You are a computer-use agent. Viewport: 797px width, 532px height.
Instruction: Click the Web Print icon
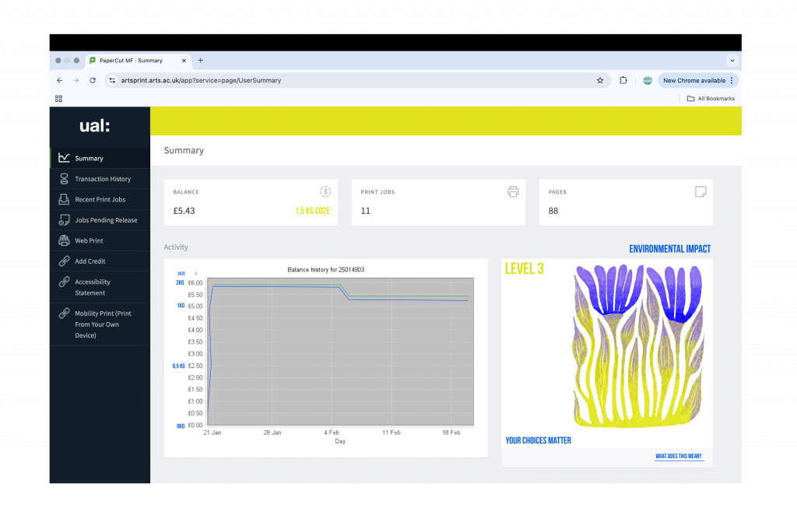(64, 241)
